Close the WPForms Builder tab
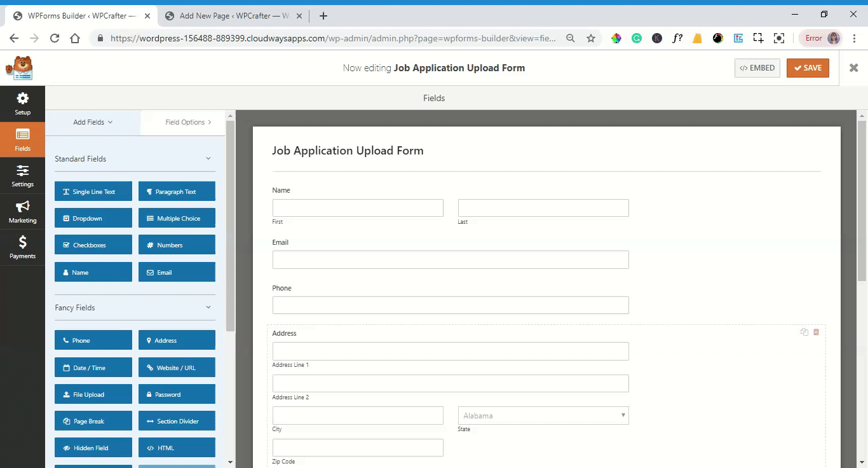This screenshot has height=468, width=868. pyautogui.click(x=148, y=16)
